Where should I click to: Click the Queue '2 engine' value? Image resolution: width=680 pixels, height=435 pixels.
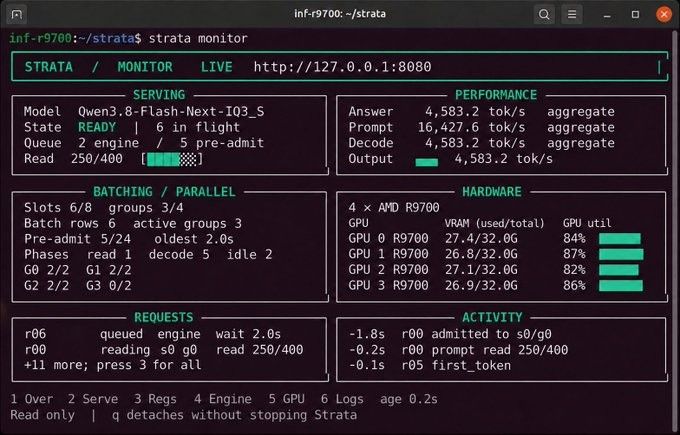coord(109,143)
